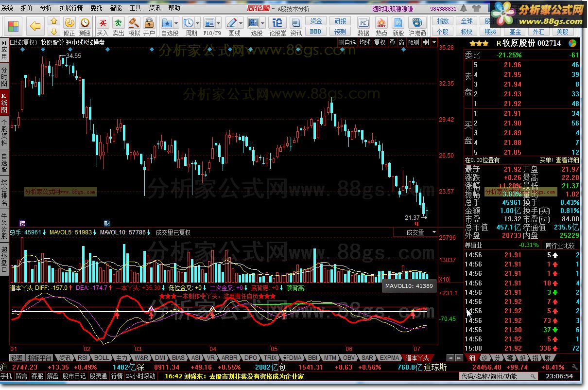Open the 选股 stock screener icon
Viewport: 588px width, 390px height.
pyautogui.click(x=254, y=23)
